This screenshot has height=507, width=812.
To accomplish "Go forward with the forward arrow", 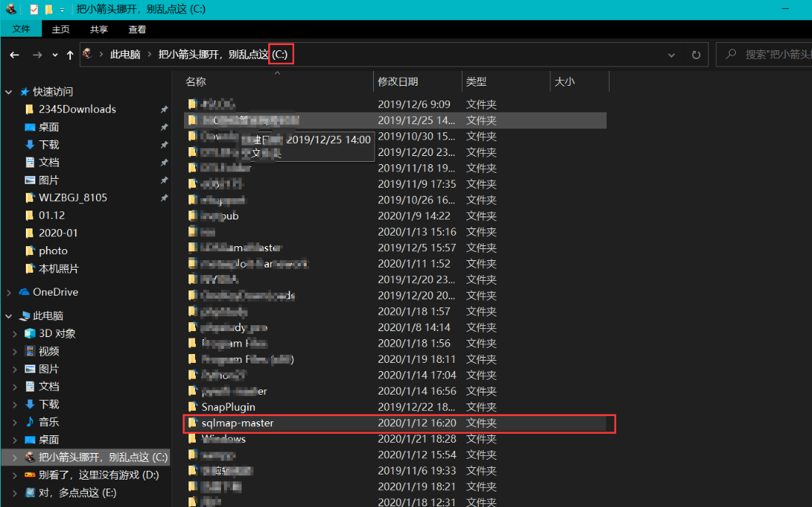I will 37,55.
